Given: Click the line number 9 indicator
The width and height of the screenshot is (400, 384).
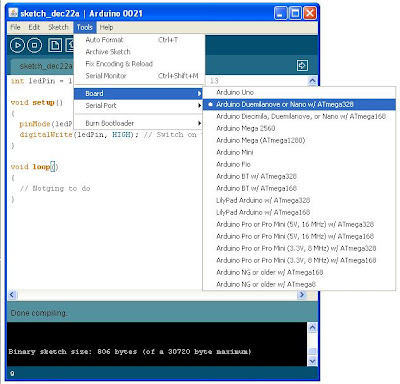Looking at the screenshot, I should click(12, 373).
